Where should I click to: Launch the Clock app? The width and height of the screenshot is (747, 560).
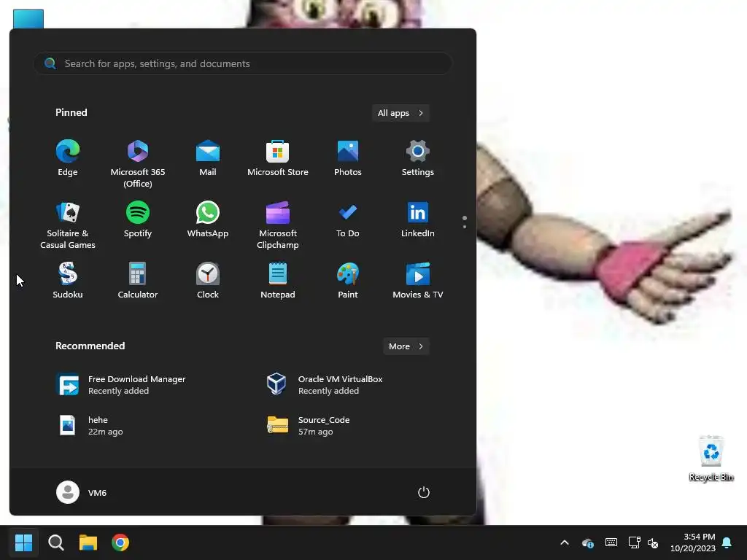(x=208, y=281)
